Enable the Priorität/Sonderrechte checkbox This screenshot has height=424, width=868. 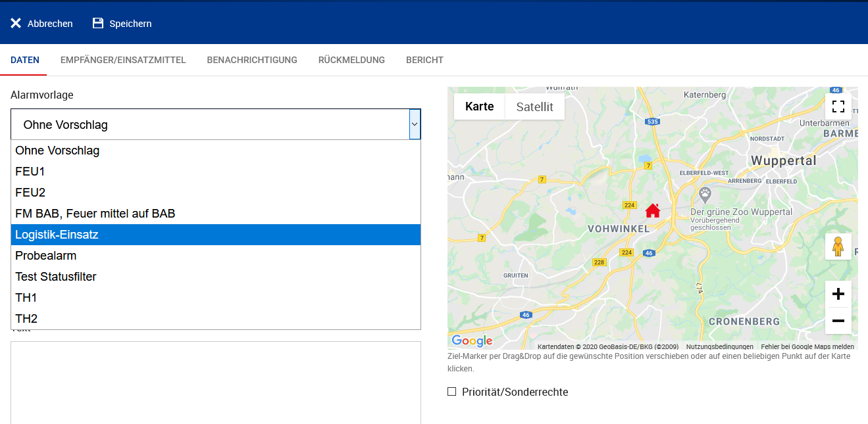[451, 392]
